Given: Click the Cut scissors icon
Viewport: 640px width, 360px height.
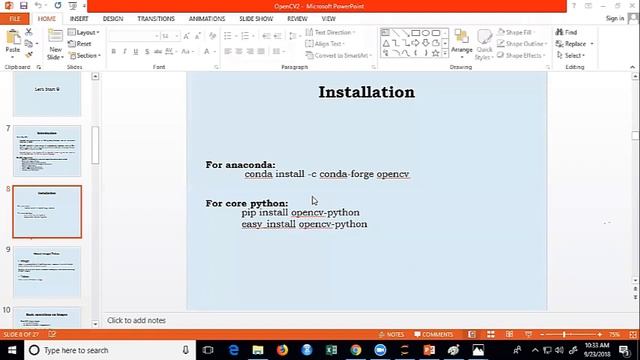Looking at the screenshot, I should pos(29,32).
